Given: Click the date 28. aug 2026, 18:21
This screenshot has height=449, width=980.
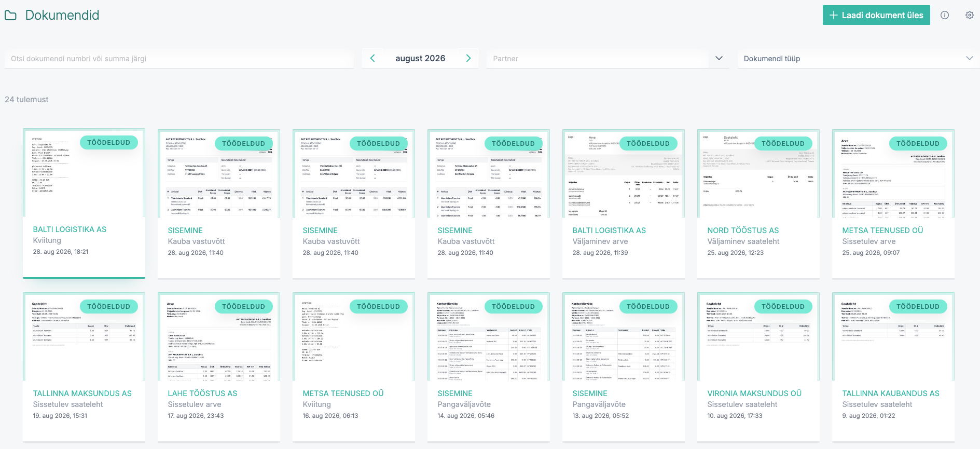Looking at the screenshot, I should click(x=61, y=252).
